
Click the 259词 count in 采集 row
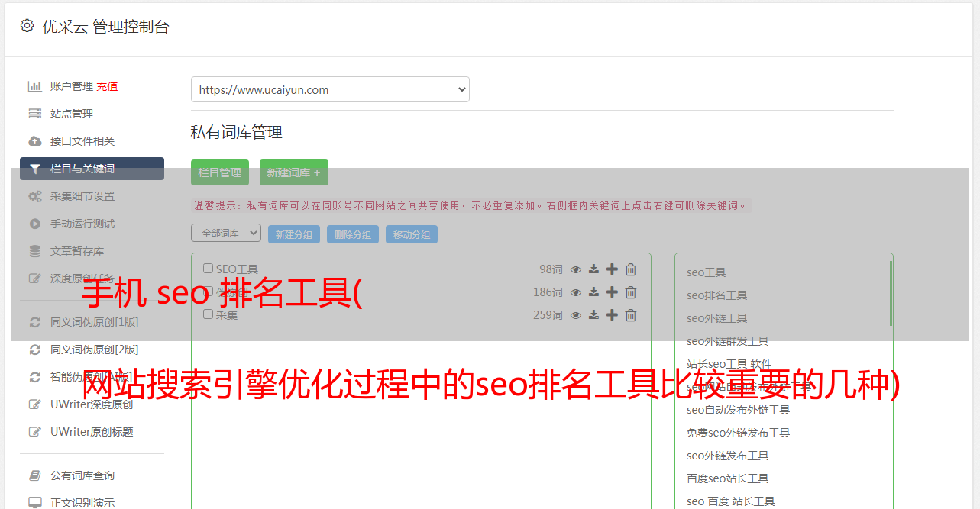coord(548,315)
